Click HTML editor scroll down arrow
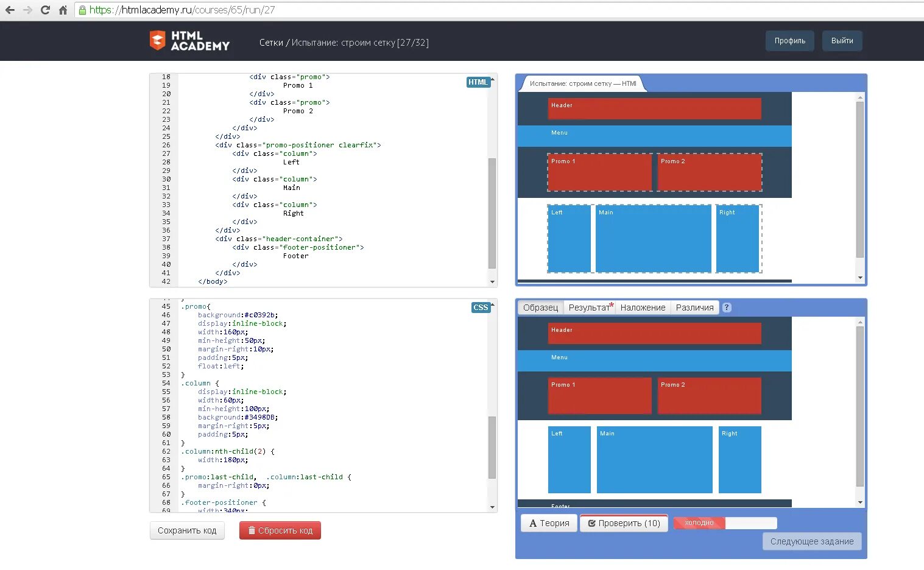Image resolution: width=924 pixels, height=570 pixels. 492,282
